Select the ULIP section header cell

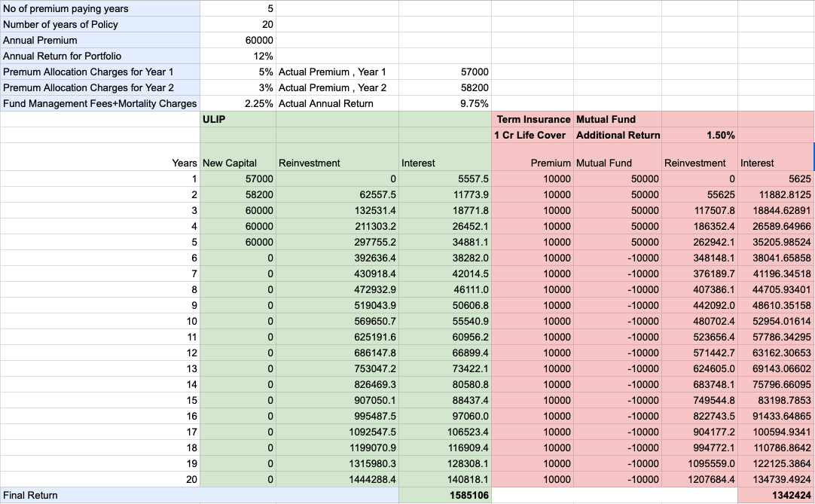click(238, 119)
